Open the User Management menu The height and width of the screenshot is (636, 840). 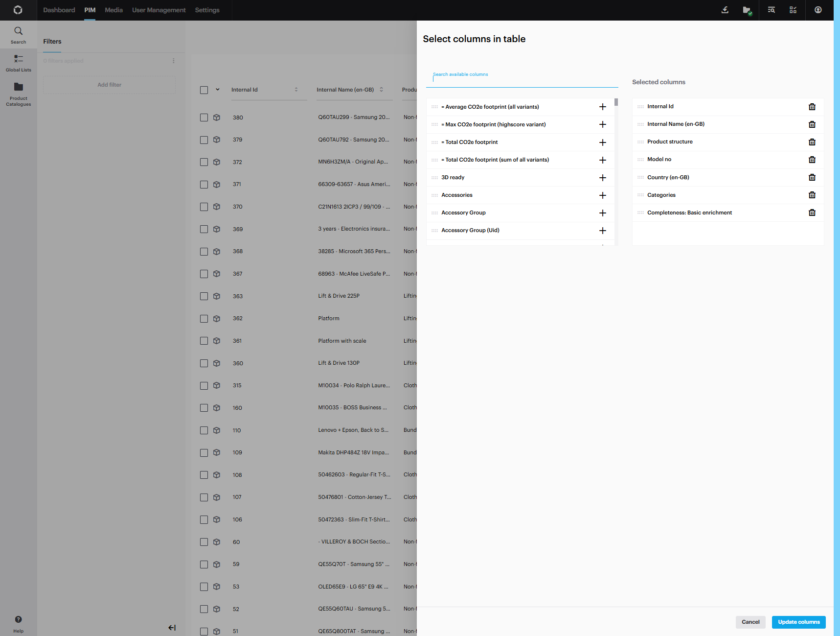coord(159,10)
